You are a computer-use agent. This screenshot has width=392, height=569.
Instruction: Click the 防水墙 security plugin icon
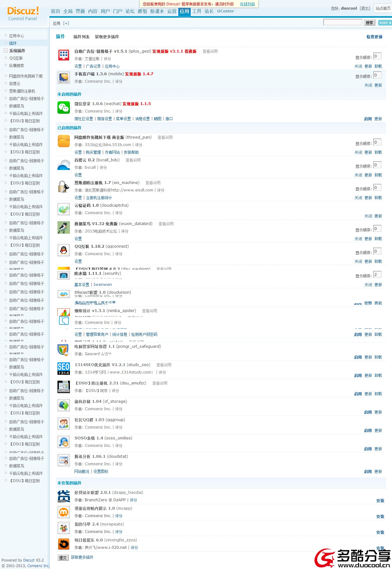tap(64, 275)
